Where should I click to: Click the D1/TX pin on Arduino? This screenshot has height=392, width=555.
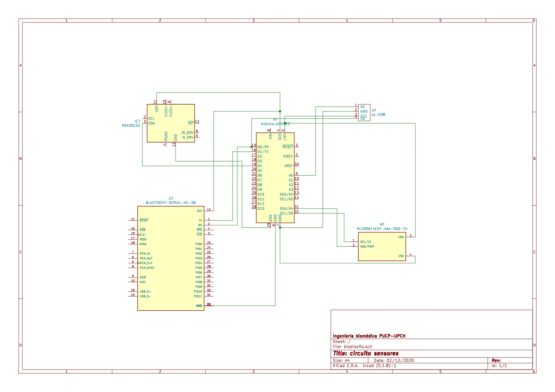(263, 152)
